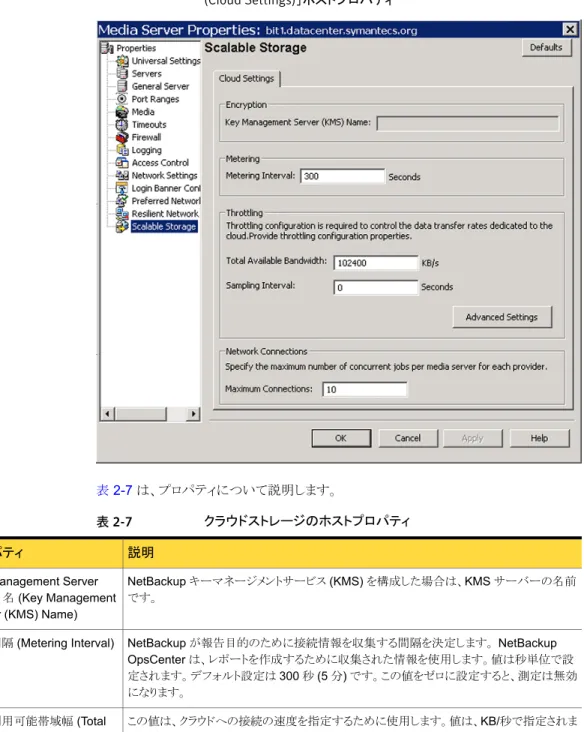Click the Maximum Connections field
Screen dimensions: 584x732
pos(364,389)
